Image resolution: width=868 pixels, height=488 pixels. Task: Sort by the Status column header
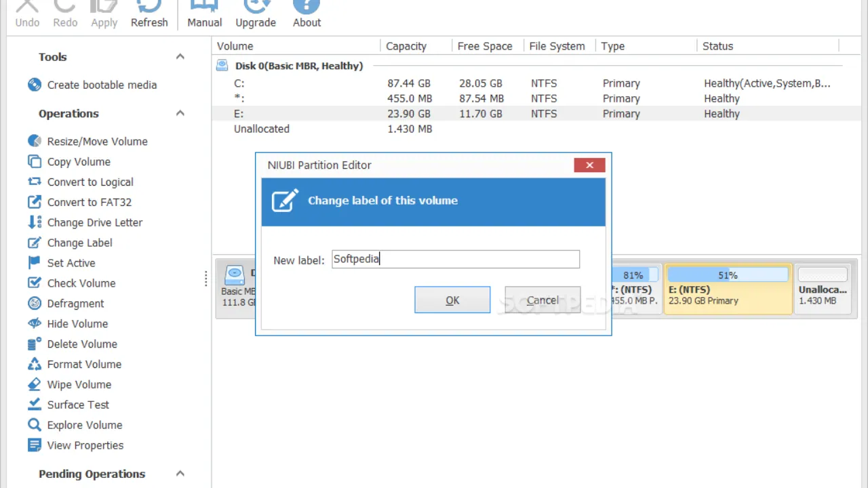[768, 46]
